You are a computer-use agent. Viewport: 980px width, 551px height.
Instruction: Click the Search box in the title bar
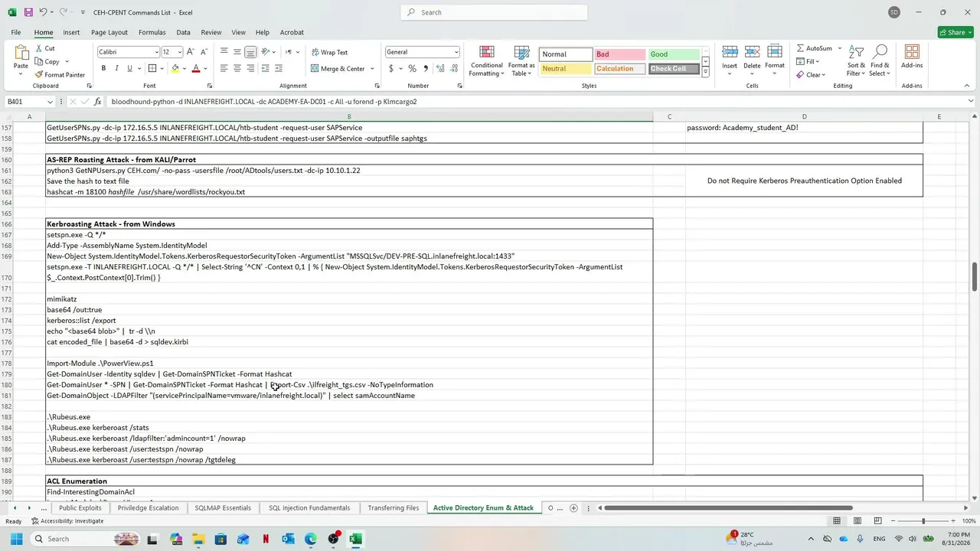coord(494,12)
